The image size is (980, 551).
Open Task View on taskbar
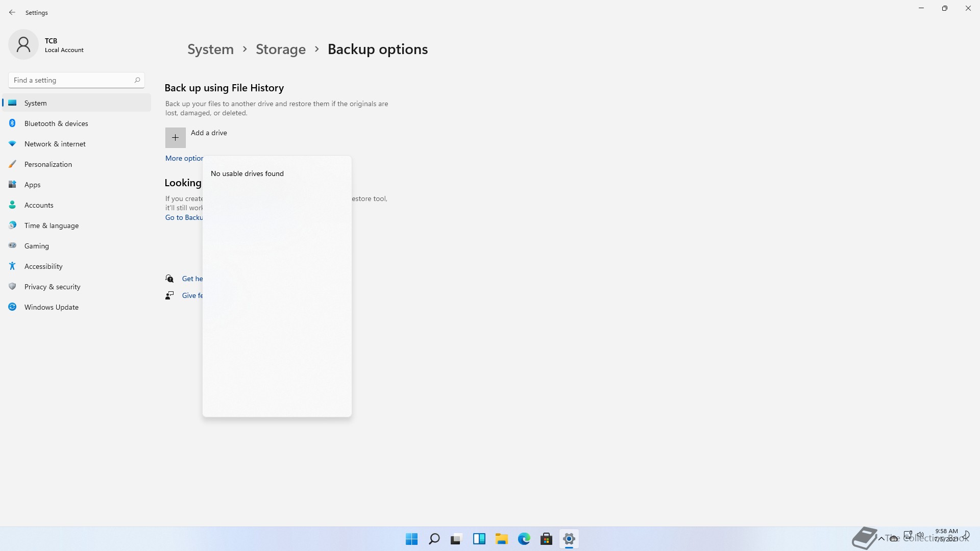[456, 539]
